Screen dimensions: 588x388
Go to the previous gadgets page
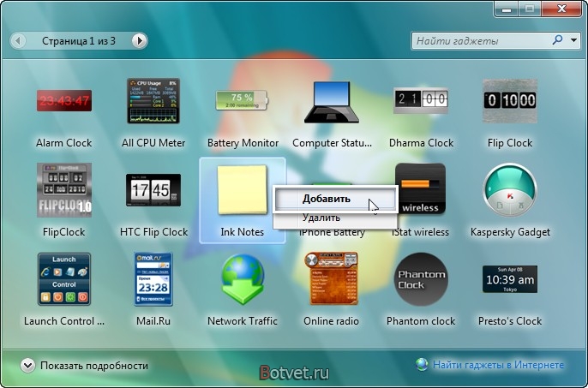click(18, 40)
